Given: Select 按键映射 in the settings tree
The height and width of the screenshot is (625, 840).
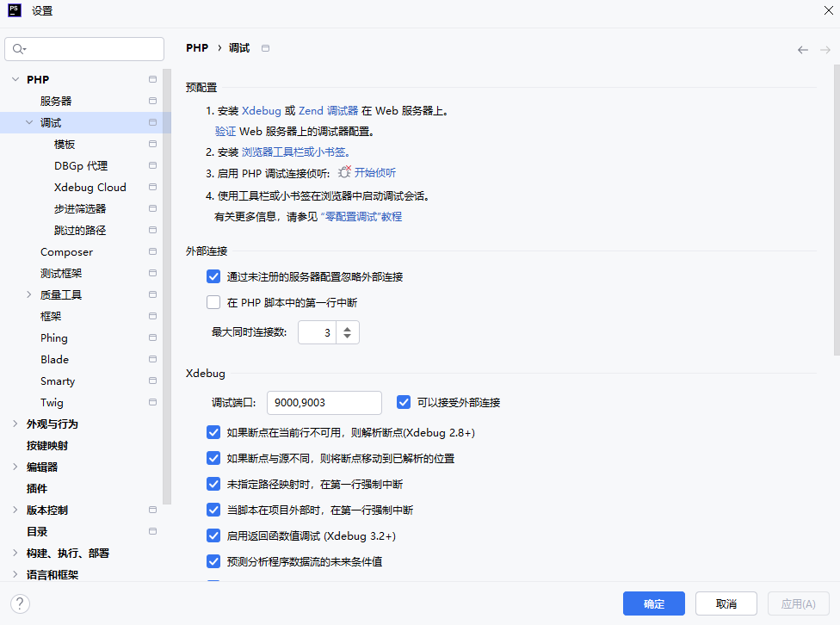Looking at the screenshot, I should (x=47, y=445).
